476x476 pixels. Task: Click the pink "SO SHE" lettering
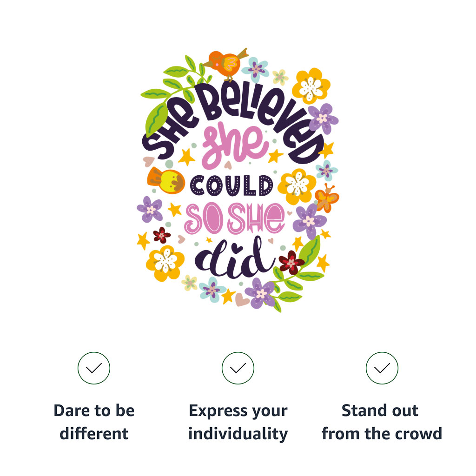point(234,218)
